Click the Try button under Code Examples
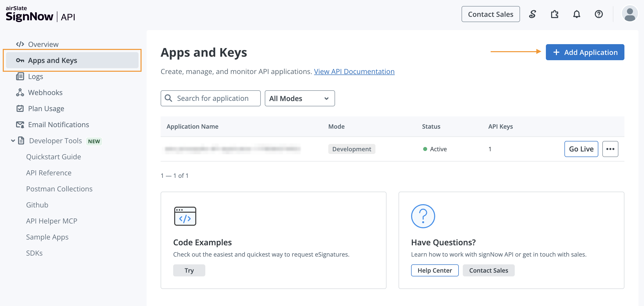Image resolution: width=644 pixels, height=306 pixels. coord(189,270)
